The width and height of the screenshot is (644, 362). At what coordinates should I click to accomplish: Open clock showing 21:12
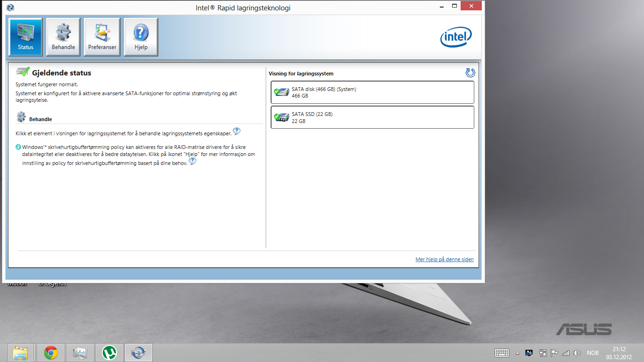[x=619, y=353]
